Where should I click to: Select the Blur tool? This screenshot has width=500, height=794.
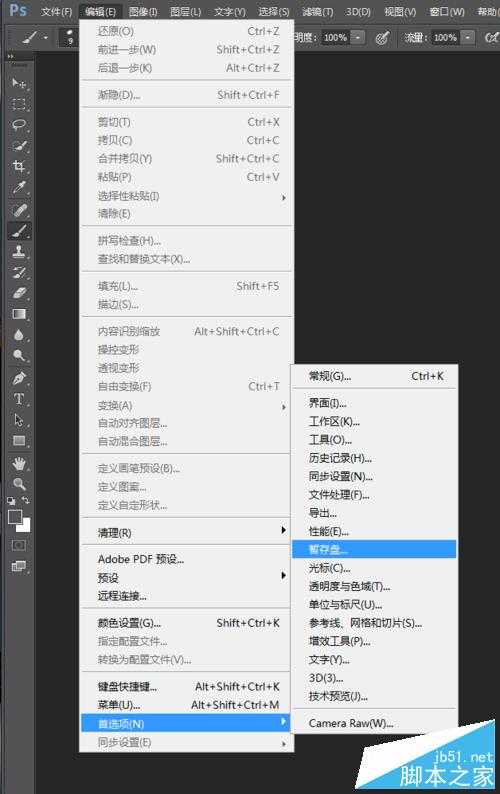pyautogui.click(x=19, y=335)
